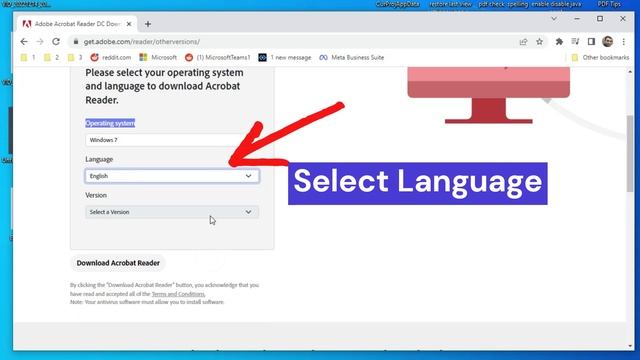Open the tab search chevron

(554, 19)
